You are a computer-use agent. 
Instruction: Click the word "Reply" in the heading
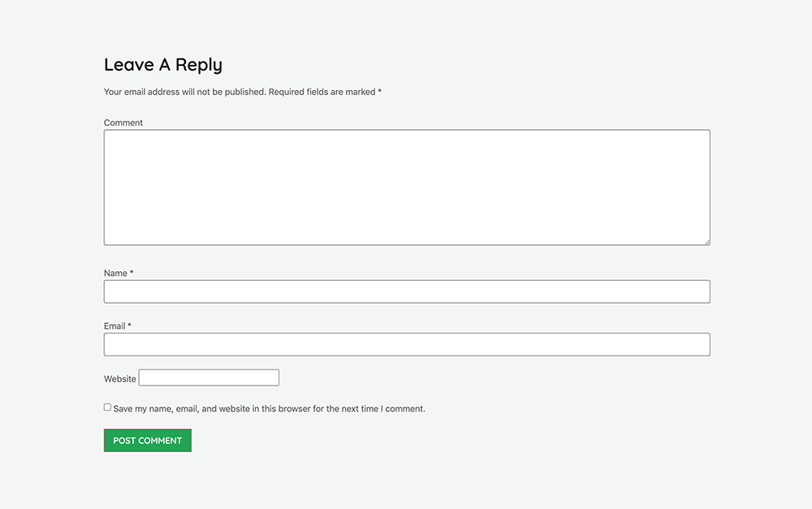click(x=199, y=65)
